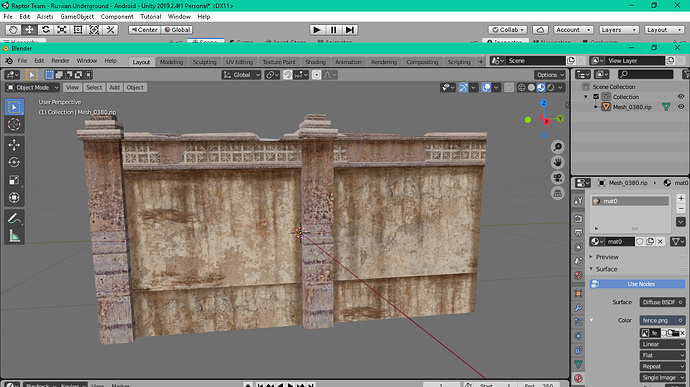The width and height of the screenshot is (690, 387).
Task: Click the viewport pan hand icon
Action: [x=558, y=162]
